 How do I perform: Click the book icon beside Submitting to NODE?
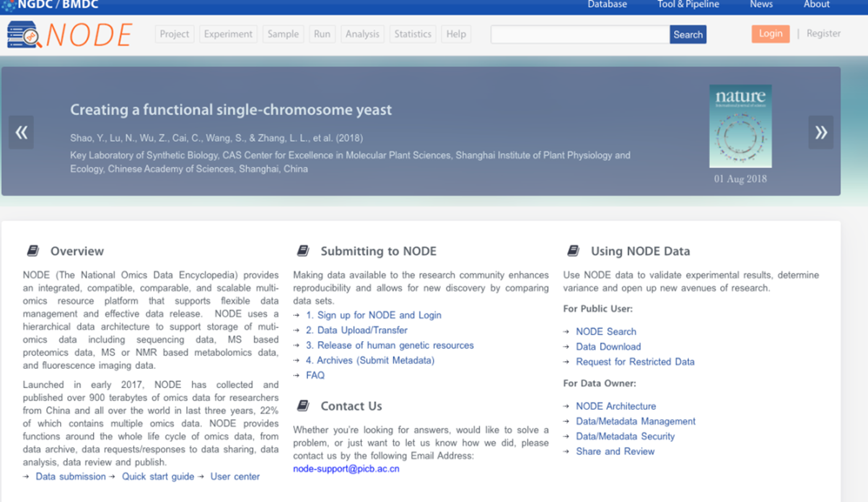(x=303, y=251)
